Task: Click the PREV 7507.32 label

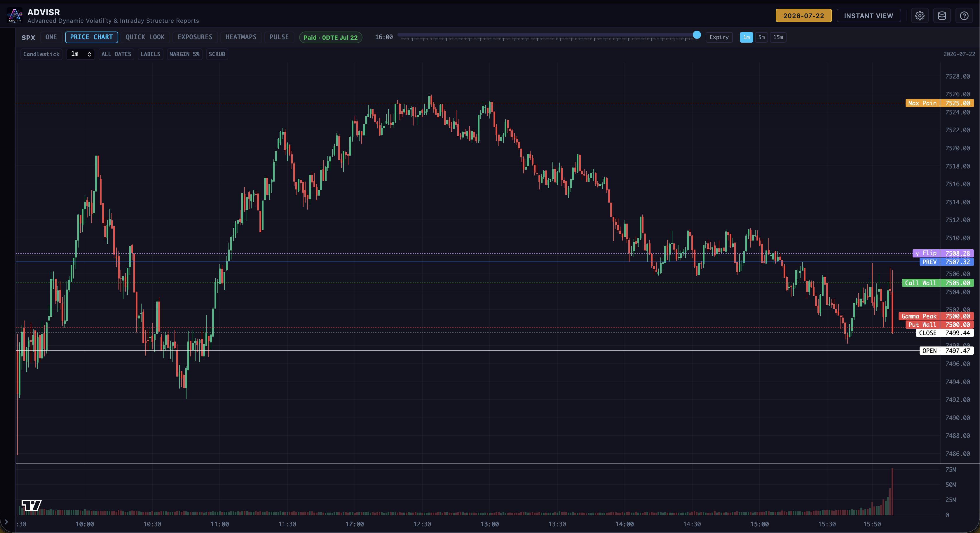Action: (x=946, y=262)
